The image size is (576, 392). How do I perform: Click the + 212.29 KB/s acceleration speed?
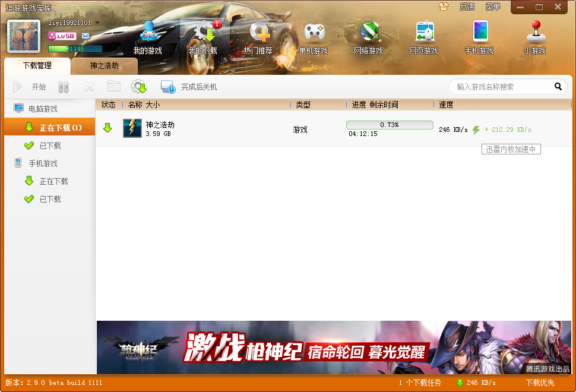(508, 129)
